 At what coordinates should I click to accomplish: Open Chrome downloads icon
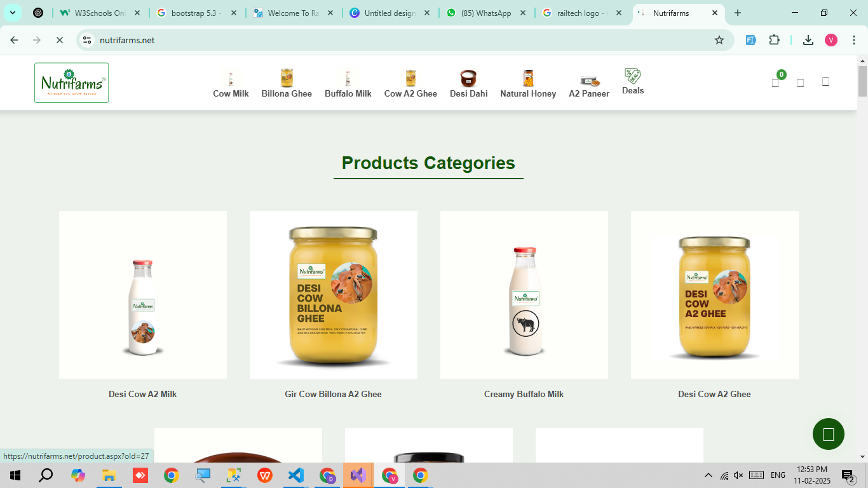808,40
